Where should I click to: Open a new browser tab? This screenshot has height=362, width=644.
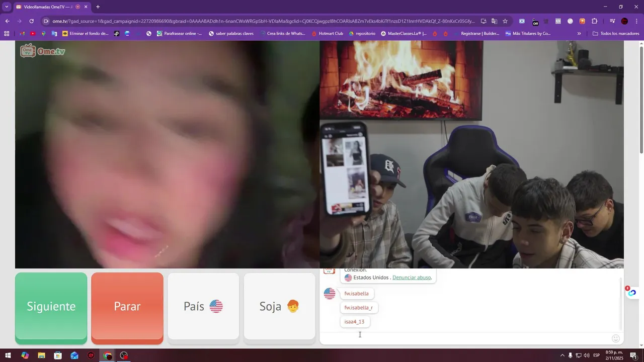[x=98, y=7]
